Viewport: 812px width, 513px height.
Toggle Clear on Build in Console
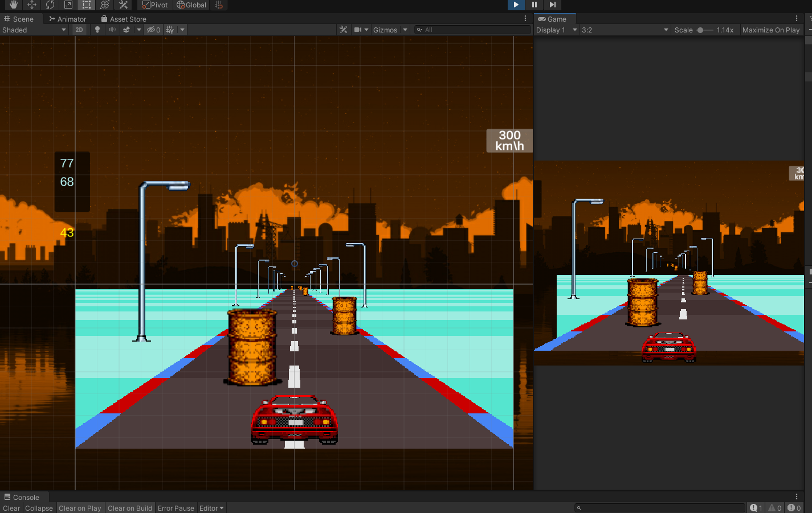[x=130, y=508]
